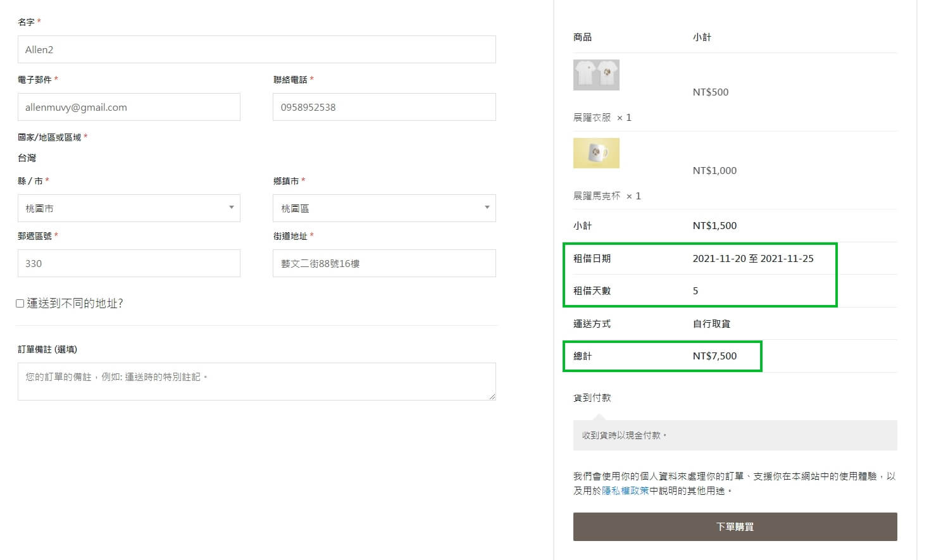Click the 訂單備註 order notes textarea
The width and height of the screenshot is (929, 560).
(x=256, y=381)
